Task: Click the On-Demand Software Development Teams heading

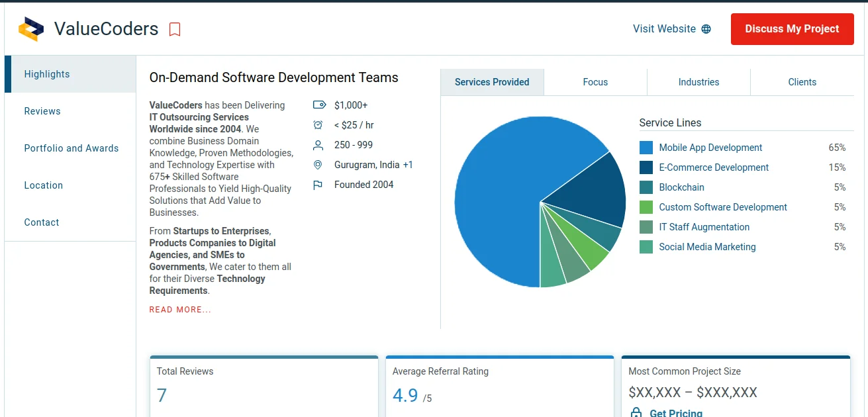Action: pyautogui.click(x=274, y=77)
